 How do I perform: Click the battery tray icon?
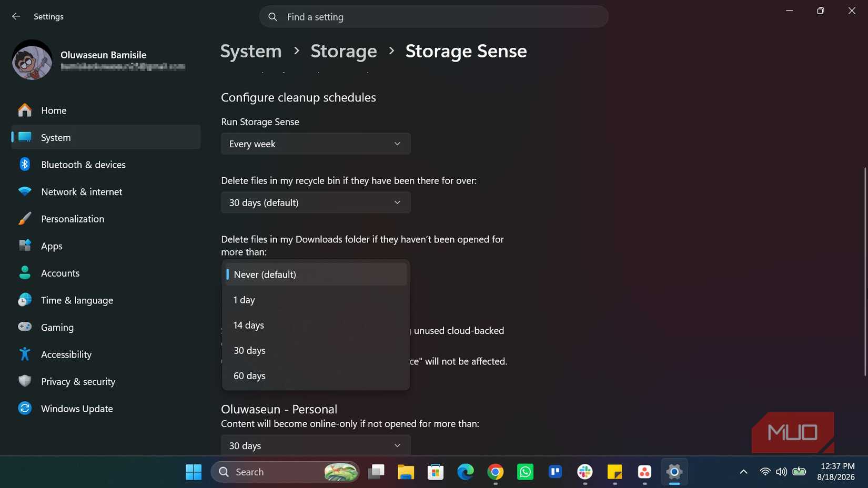[799, 472]
